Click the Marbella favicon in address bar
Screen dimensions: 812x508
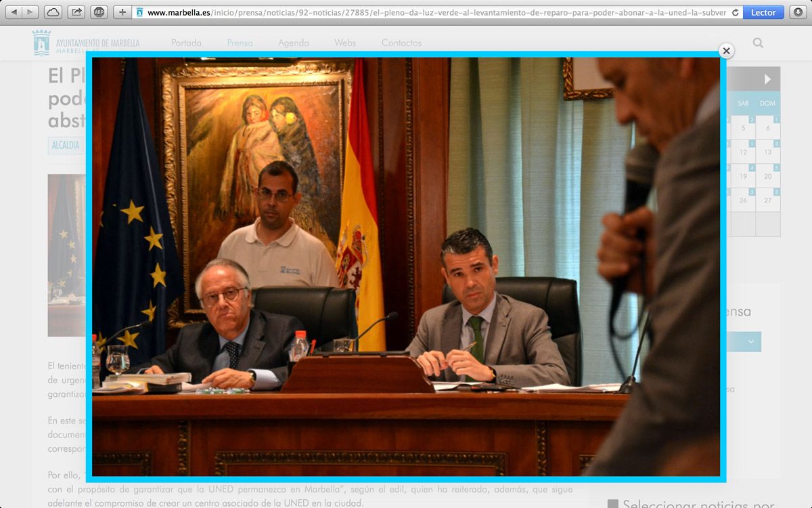click(x=140, y=12)
